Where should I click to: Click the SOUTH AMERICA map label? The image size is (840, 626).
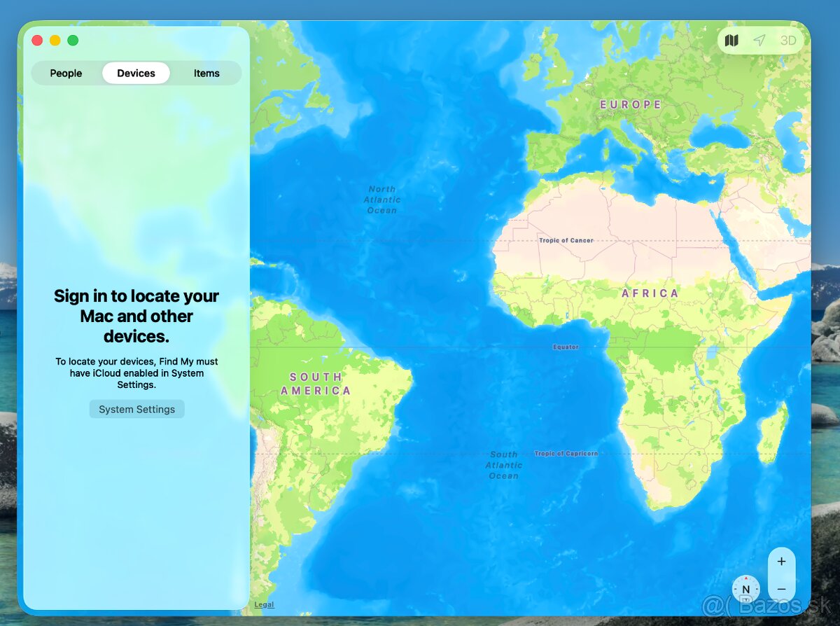pos(316,384)
